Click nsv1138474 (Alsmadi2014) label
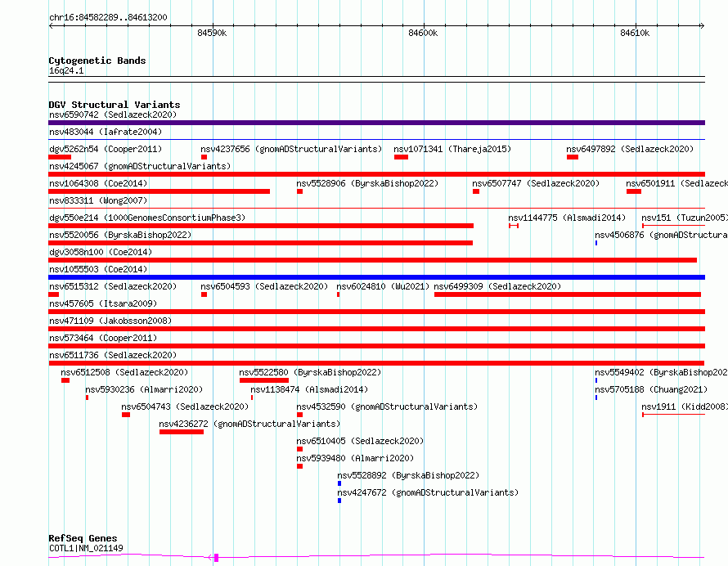728x566 pixels. tap(309, 389)
